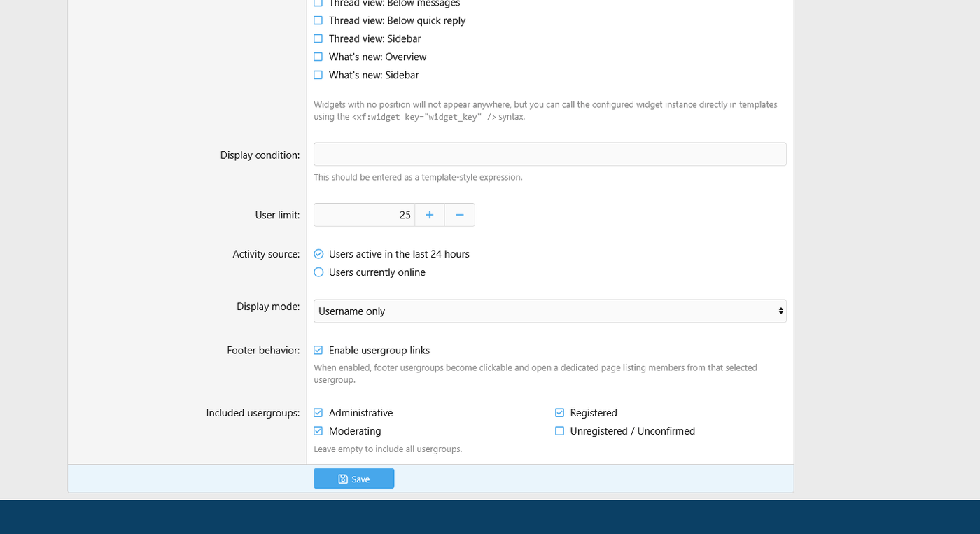980x534 pixels.
Task: Select Users currently online radio option
Action: tap(318, 272)
